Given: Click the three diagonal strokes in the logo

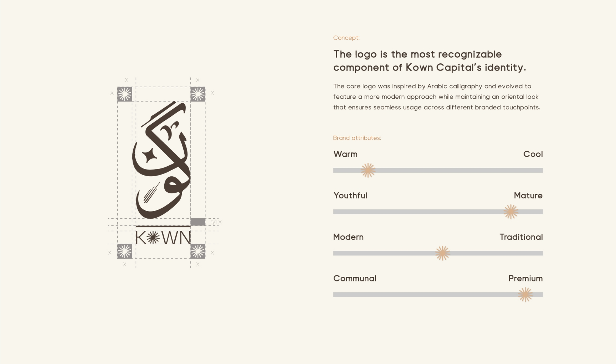Looking at the screenshot, I should pyautogui.click(x=152, y=192).
